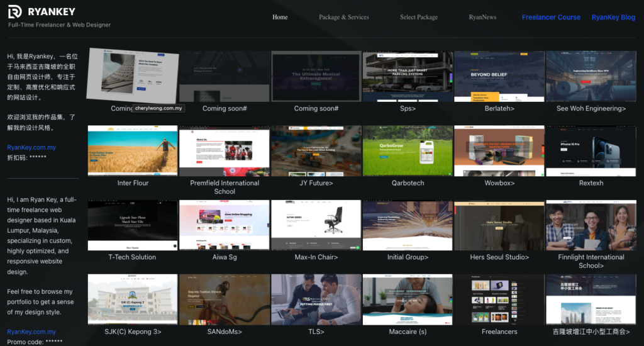Open the Inter Flour wheat field thumbnail

pos(133,150)
